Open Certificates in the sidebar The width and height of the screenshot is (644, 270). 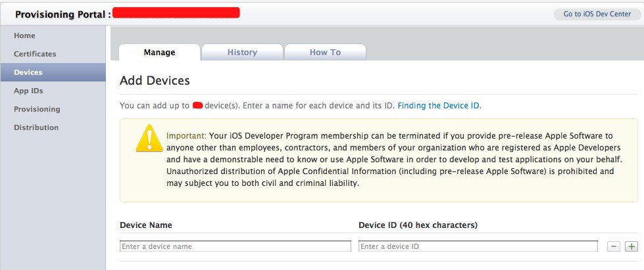tap(35, 54)
